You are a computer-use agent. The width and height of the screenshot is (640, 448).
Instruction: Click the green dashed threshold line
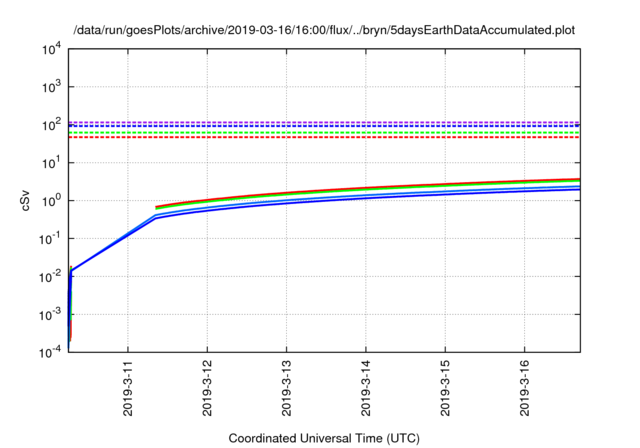pyautogui.click(x=324, y=133)
